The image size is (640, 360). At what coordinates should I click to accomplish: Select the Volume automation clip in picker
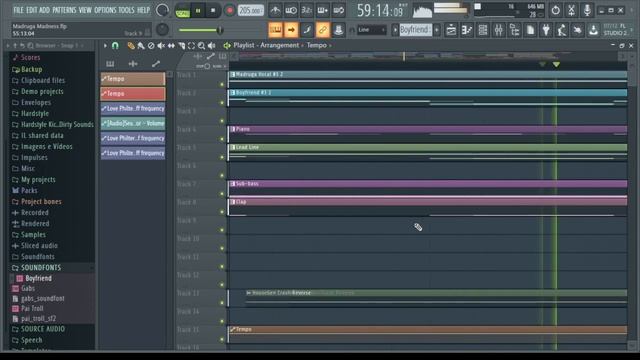tap(133, 123)
